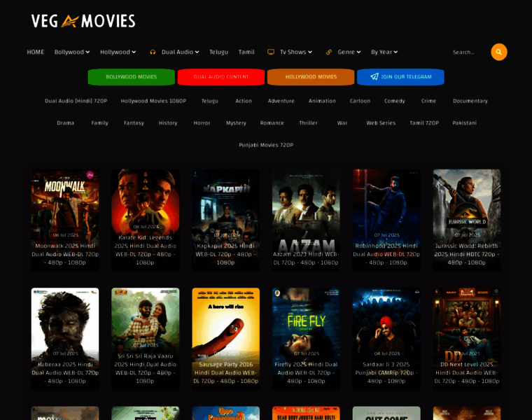Open the Sardaar Ji 3 poster
Screen dimensions: 532x420
386,339
